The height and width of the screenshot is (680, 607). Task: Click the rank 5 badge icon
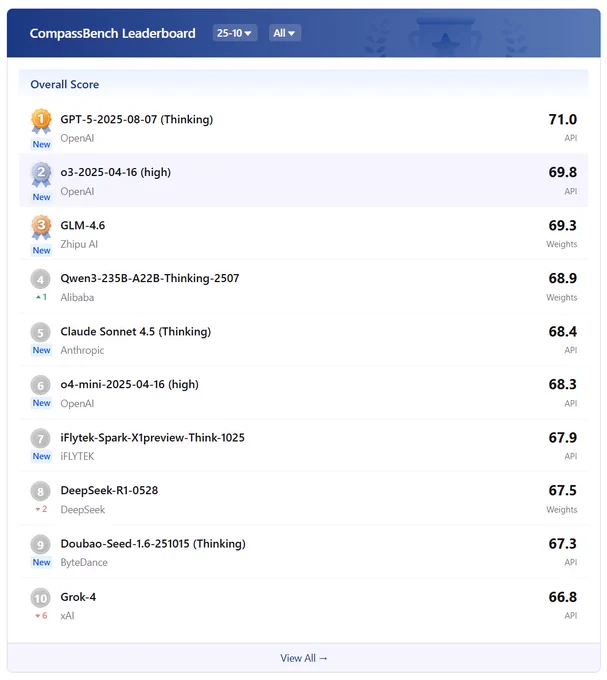(x=40, y=333)
